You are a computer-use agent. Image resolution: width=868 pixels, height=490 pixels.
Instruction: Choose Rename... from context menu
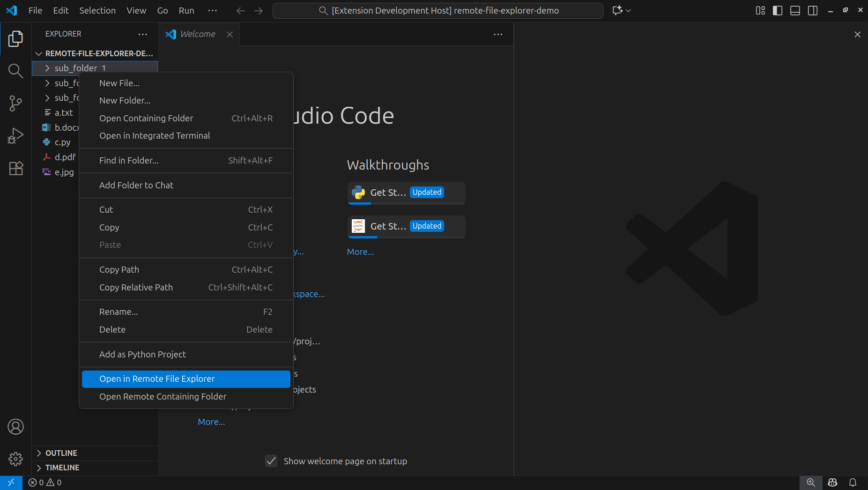click(x=186, y=312)
